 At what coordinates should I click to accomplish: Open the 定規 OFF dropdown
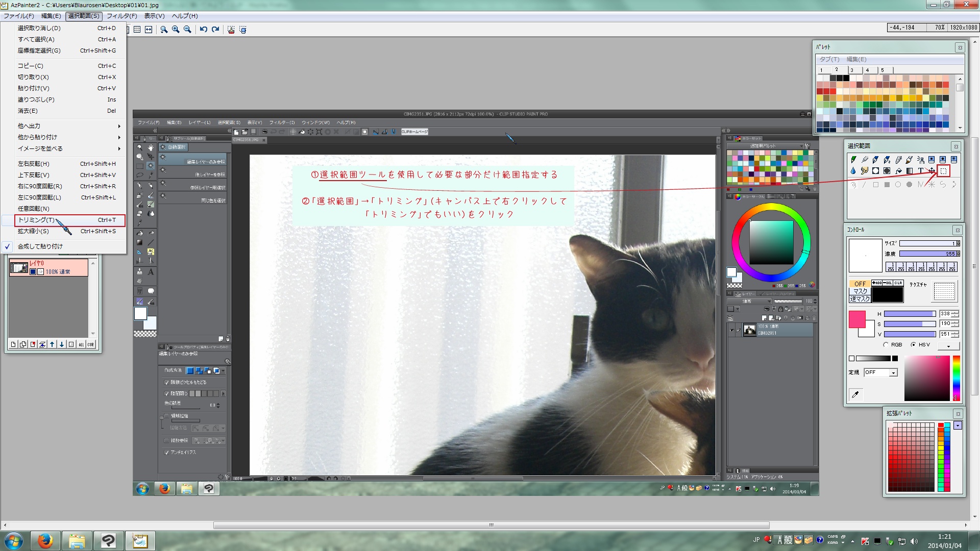[x=893, y=373]
